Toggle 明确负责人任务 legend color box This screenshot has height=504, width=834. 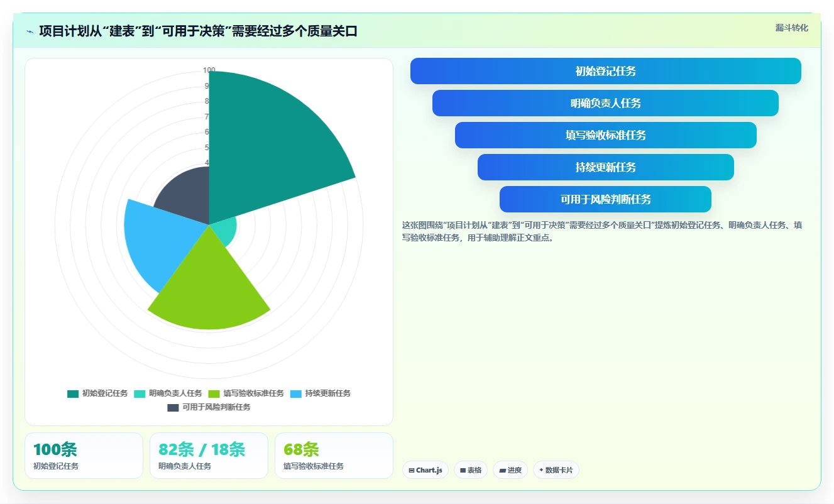click(x=140, y=393)
